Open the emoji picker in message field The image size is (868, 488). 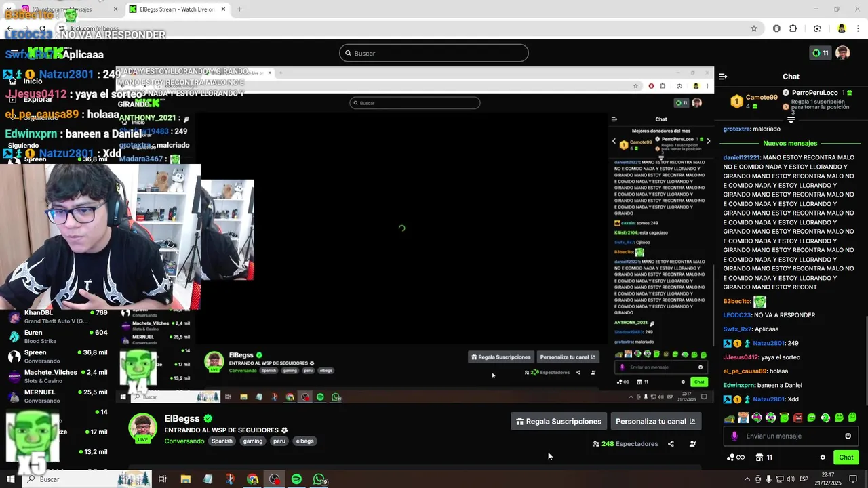848,436
